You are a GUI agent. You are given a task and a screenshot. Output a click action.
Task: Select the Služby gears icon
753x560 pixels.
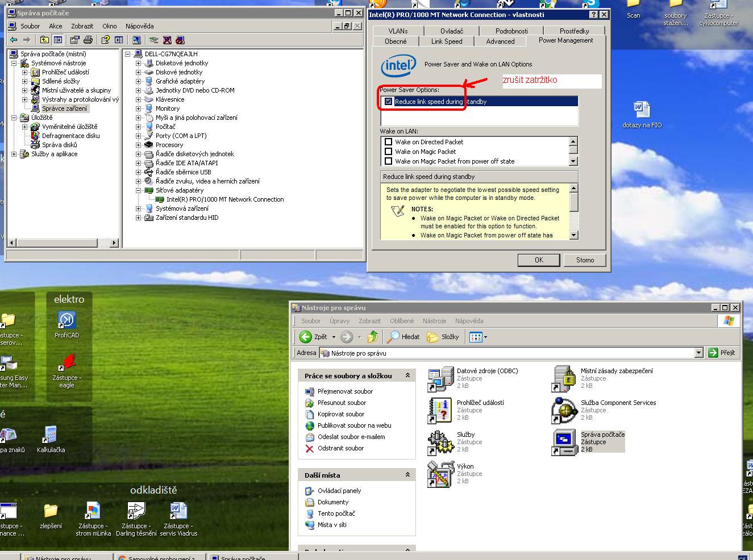[x=440, y=442]
